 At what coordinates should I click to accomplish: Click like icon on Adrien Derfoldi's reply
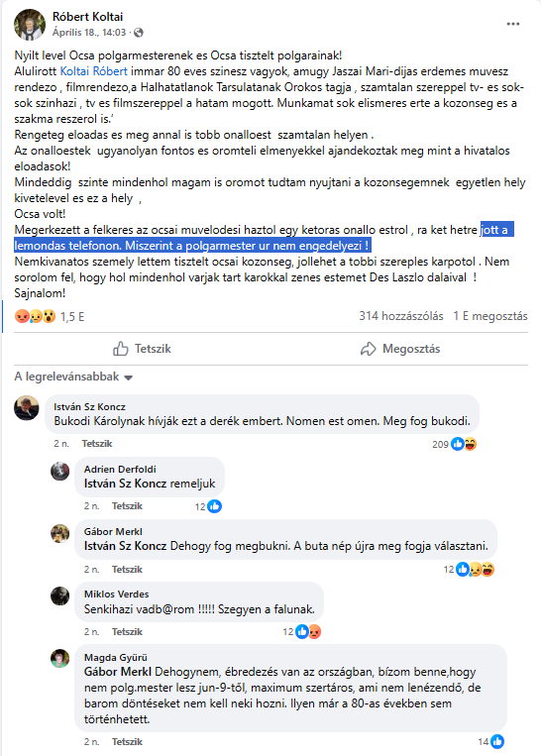[215, 506]
